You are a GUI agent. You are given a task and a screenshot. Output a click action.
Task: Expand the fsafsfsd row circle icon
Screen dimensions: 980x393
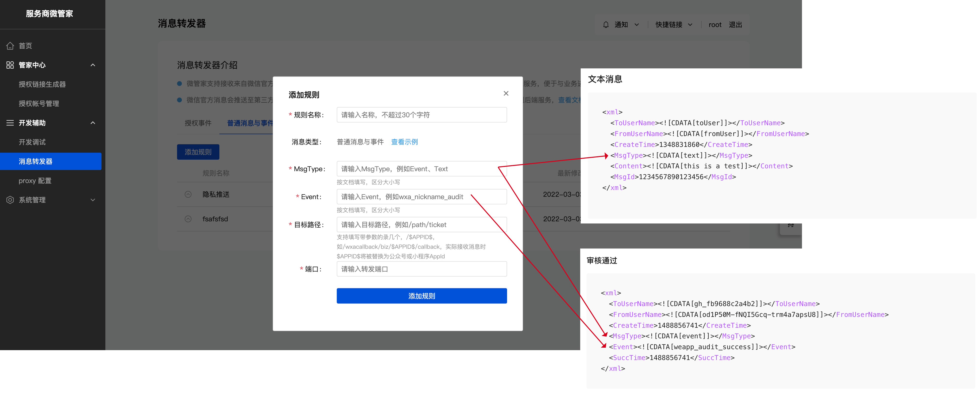pyautogui.click(x=188, y=219)
